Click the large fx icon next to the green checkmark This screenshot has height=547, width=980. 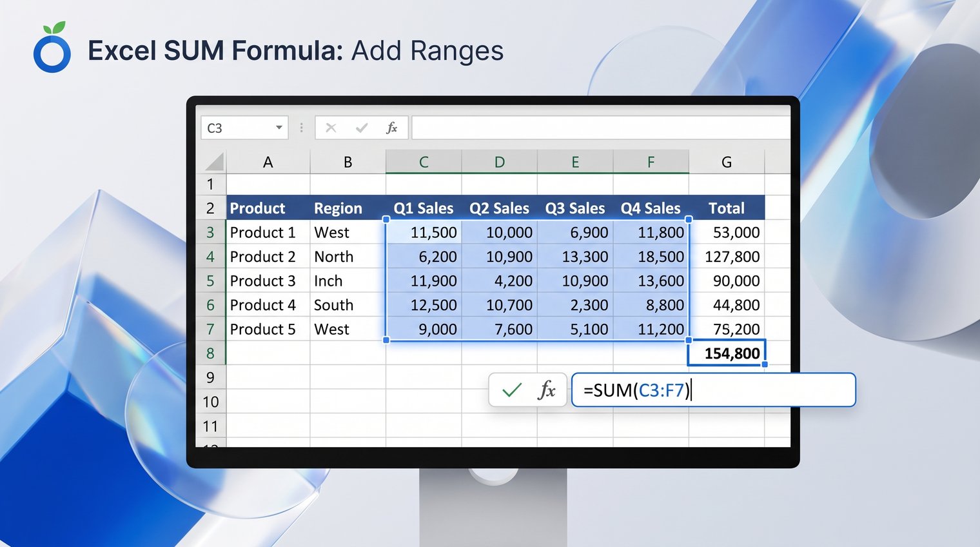click(x=546, y=390)
